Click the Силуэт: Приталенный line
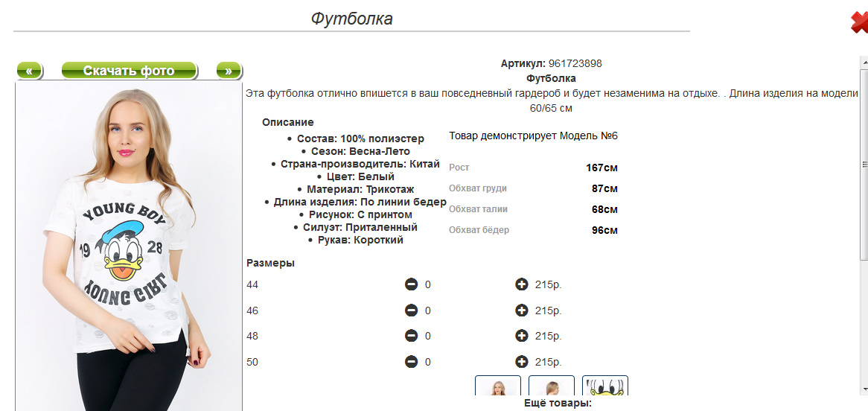868x411 pixels. click(x=360, y=227)
